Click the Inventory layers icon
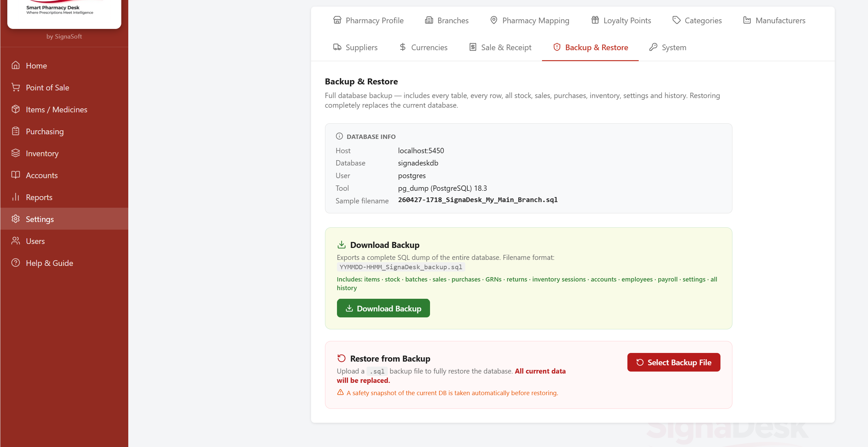868x447 pixels. (x=16, y=153)
